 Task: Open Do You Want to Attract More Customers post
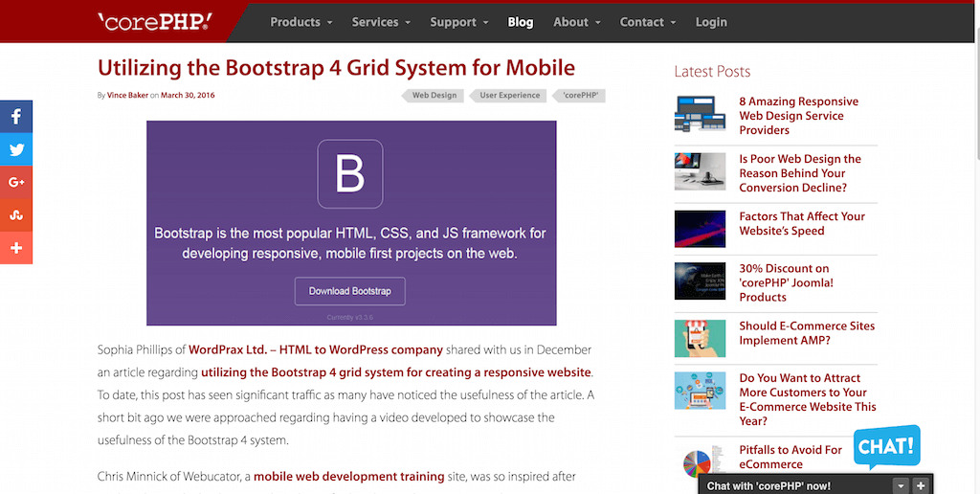click(x=808, y=399)
